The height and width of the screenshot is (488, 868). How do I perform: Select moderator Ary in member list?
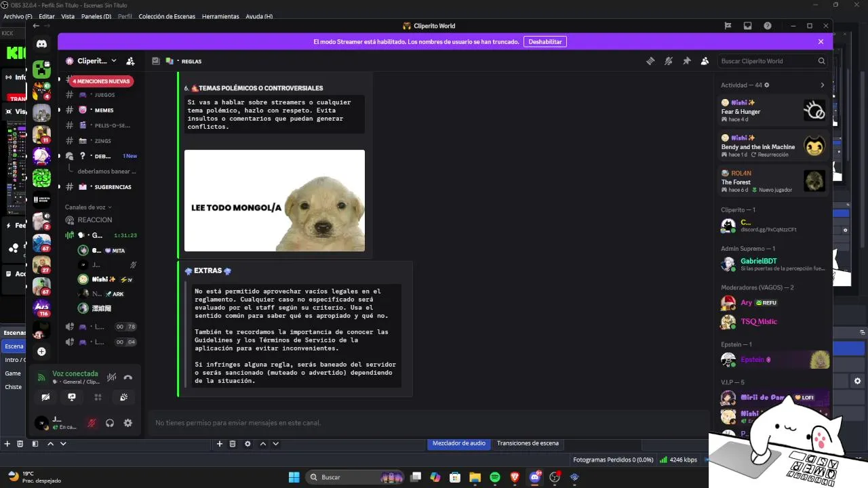coord(774,303)
